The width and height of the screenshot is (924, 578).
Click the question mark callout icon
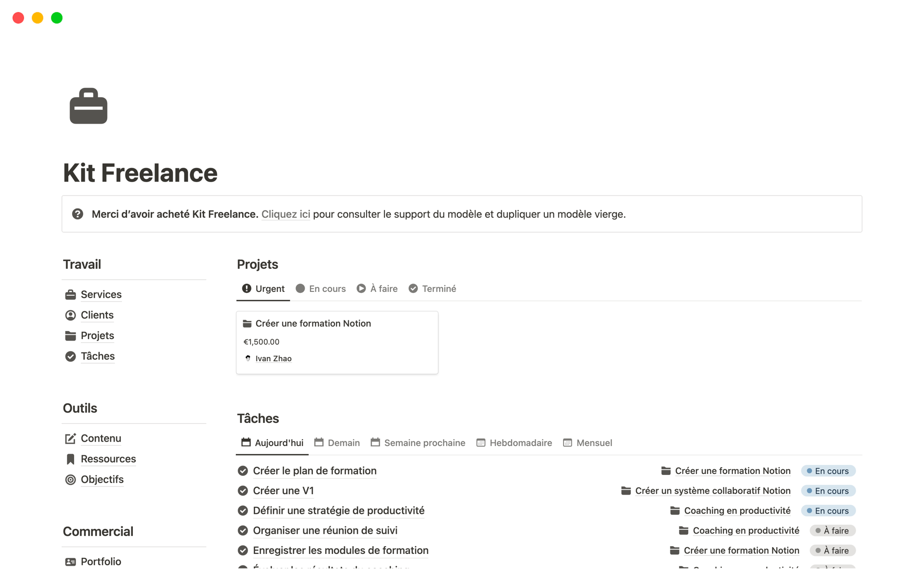pos(77,214)
